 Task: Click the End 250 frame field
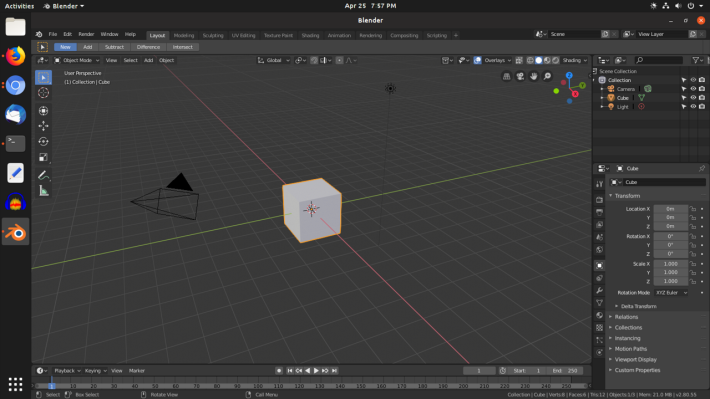(564, 371)
